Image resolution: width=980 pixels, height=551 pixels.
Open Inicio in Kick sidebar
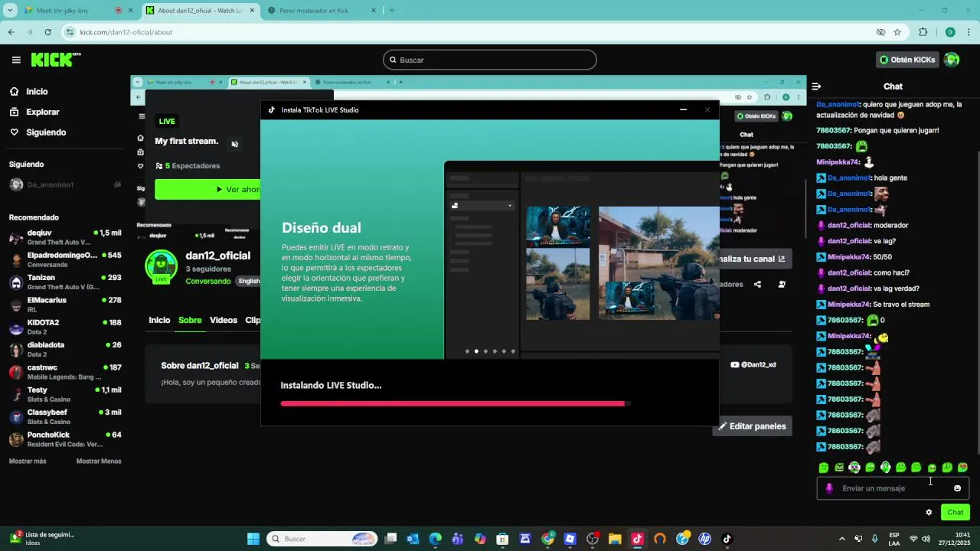[28, 91]
